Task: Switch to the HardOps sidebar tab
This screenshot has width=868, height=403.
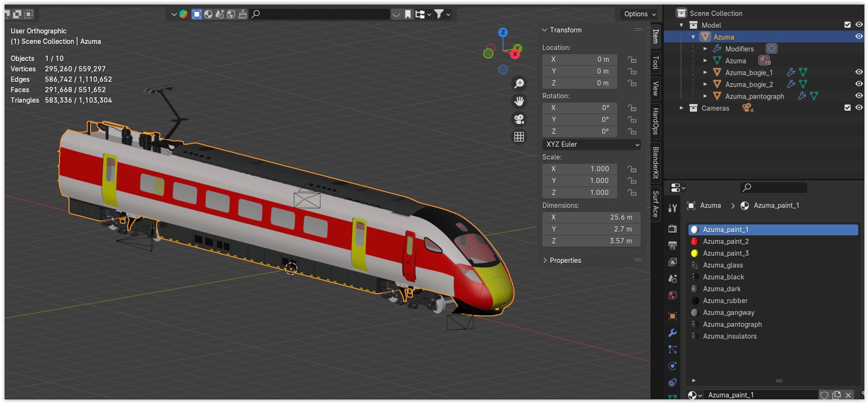Action: point(656,121)
